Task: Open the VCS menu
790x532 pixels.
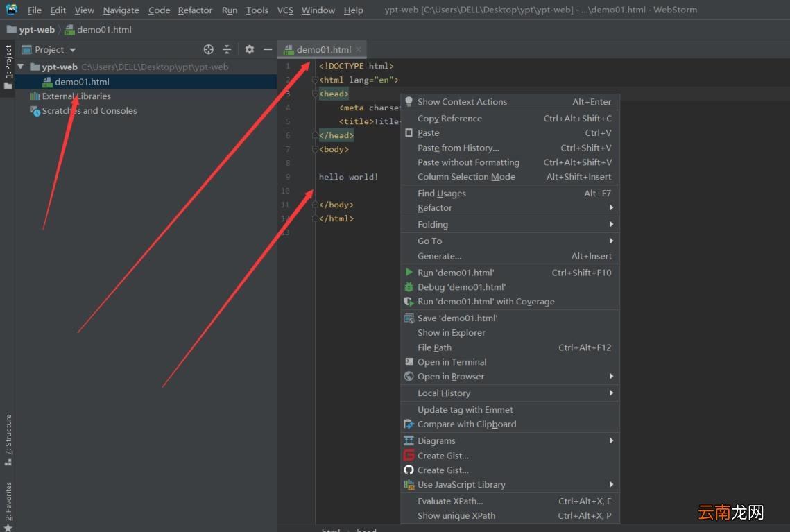Action: 285,10
